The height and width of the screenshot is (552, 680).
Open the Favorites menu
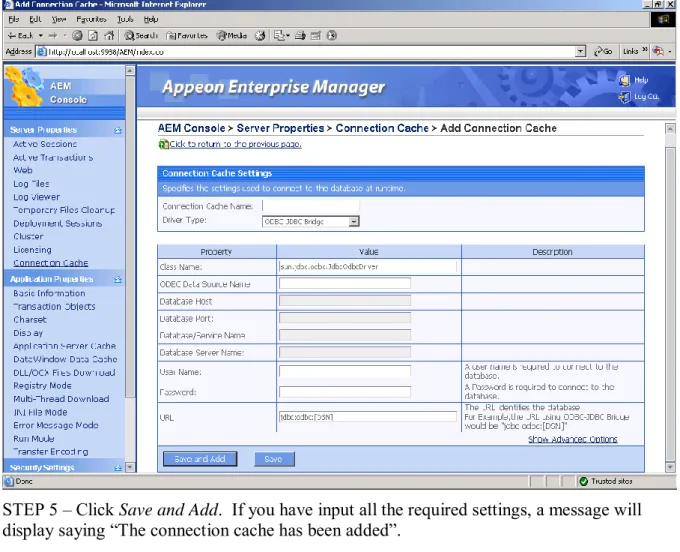tap(91, 19)
